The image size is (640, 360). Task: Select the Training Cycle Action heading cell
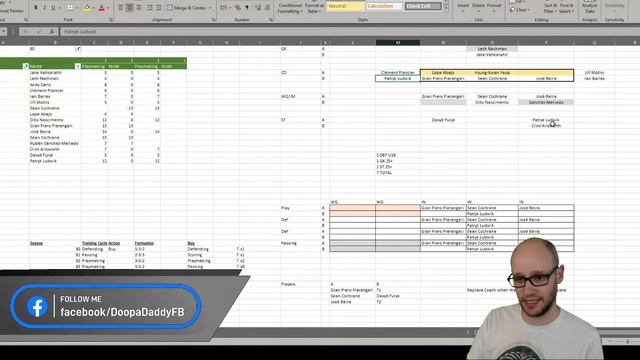click(x=101, y=243)
